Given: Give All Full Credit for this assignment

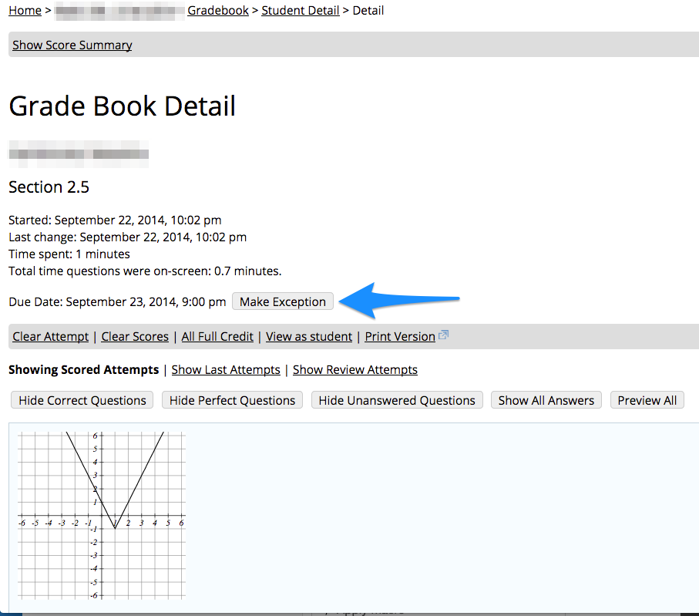Looking at the screenshot, I should click(x=217, y=336).
